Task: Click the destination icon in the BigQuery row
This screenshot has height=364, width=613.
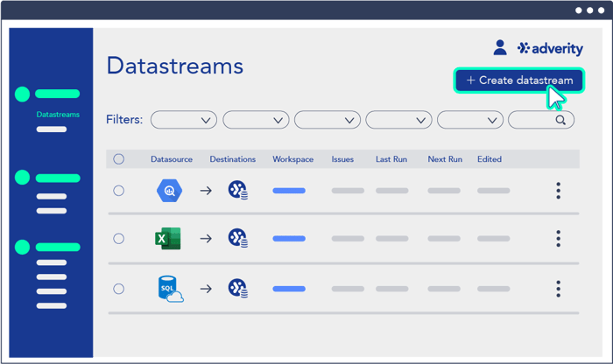Action: pyautogui.click(x=237, y=190)
